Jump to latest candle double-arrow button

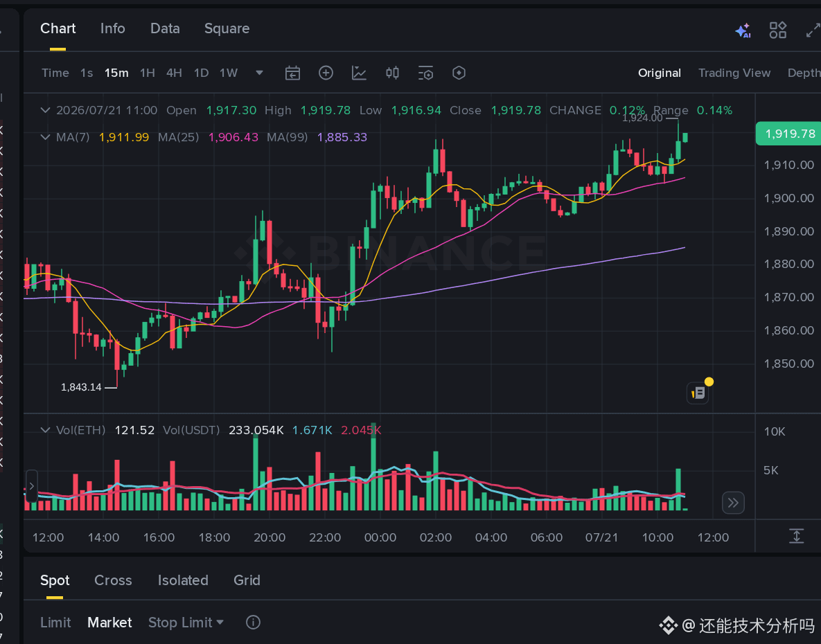(x=733, y=503)
